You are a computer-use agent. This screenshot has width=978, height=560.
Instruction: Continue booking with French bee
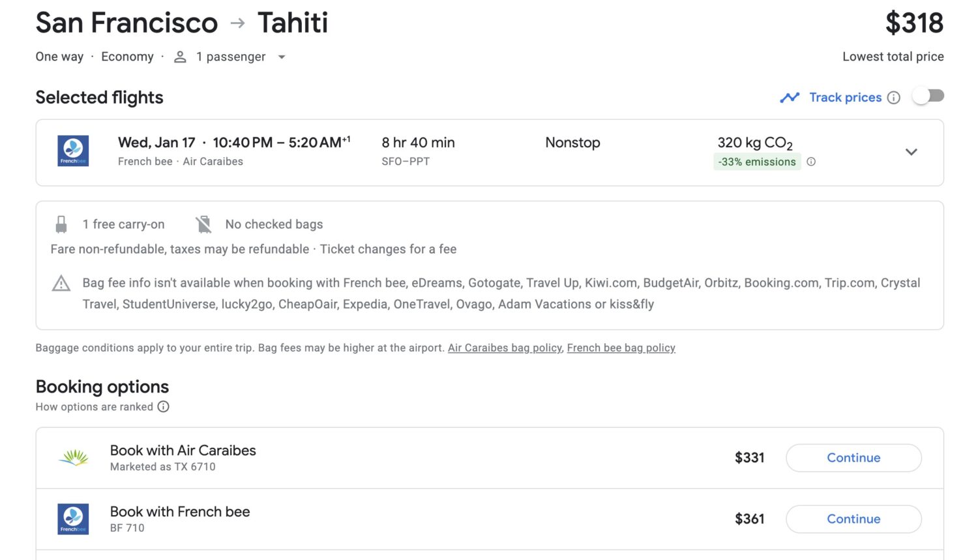(x=853, y=519)
